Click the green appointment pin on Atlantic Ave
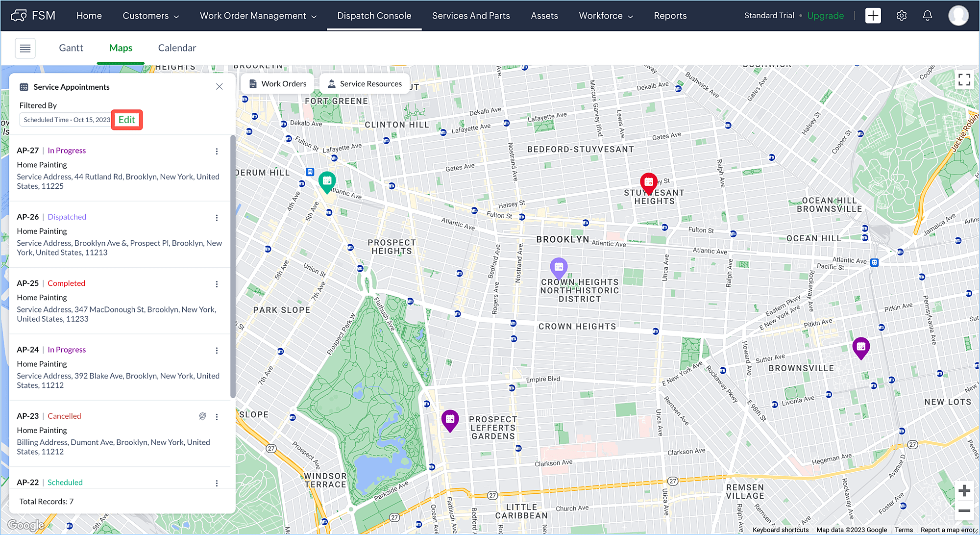 click(x=327, y=181)
